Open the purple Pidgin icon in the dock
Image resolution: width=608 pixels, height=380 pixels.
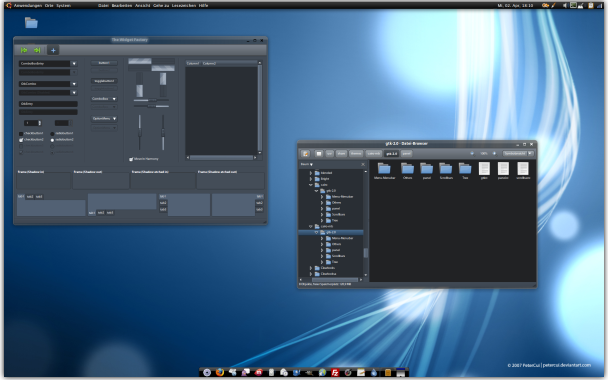(245, 372)
